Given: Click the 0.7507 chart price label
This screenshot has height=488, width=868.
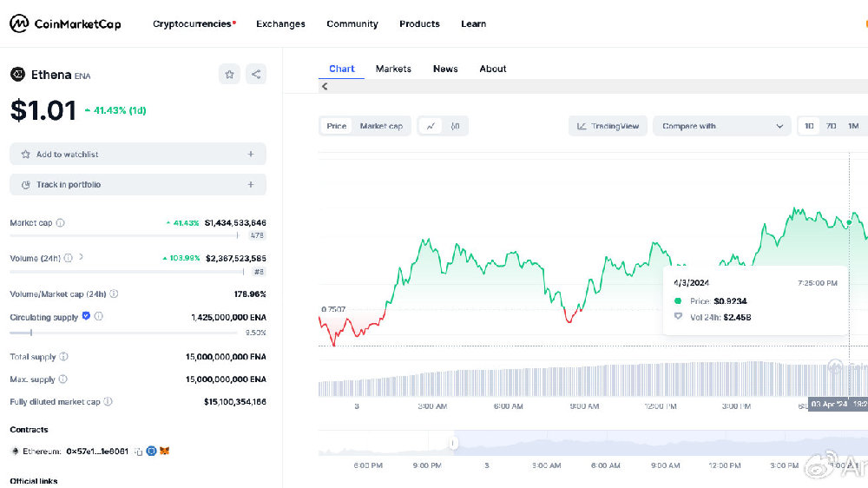Looking at the screenshot, I should [333, 309].
